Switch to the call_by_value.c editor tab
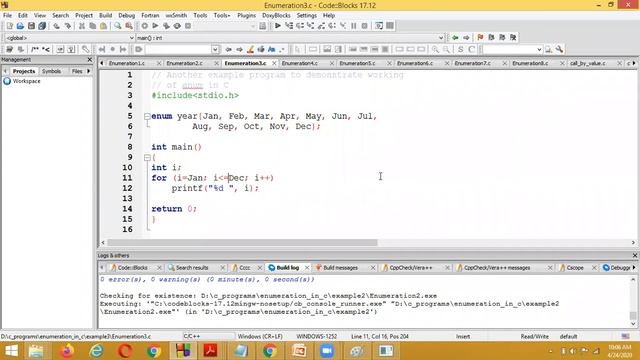Screen dimensions: 640x360 click(588, 63)
